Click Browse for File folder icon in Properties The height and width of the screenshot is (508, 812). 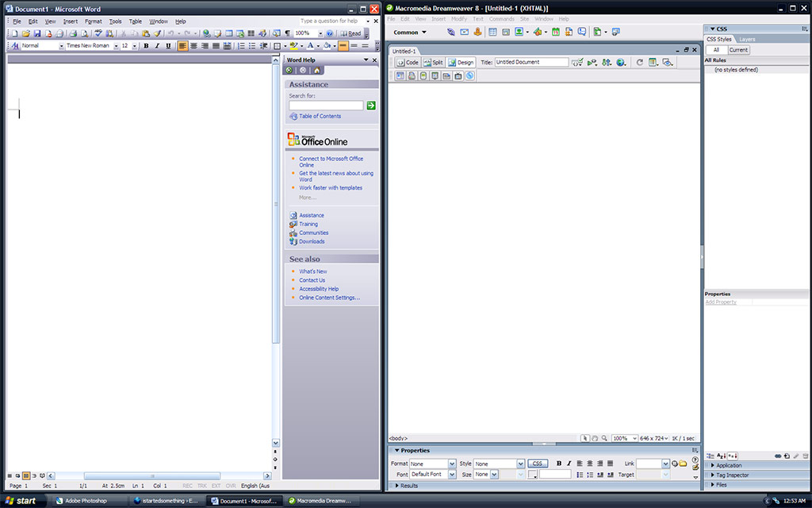click(683, 464)
